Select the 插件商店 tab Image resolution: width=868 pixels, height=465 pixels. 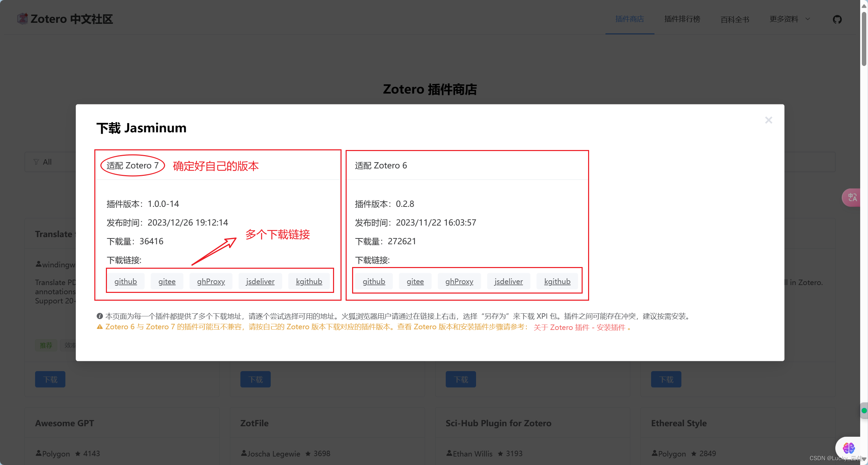click(629, 19)
